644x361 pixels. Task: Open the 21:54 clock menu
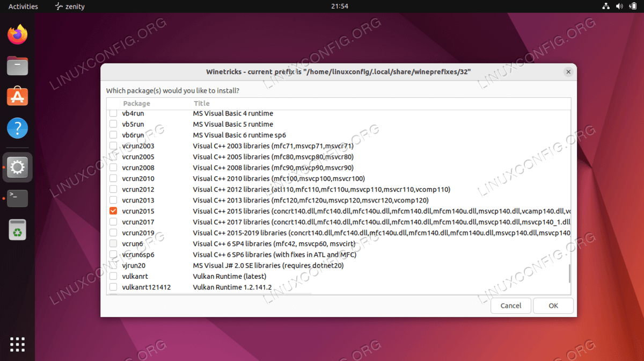tap(340, 6)
